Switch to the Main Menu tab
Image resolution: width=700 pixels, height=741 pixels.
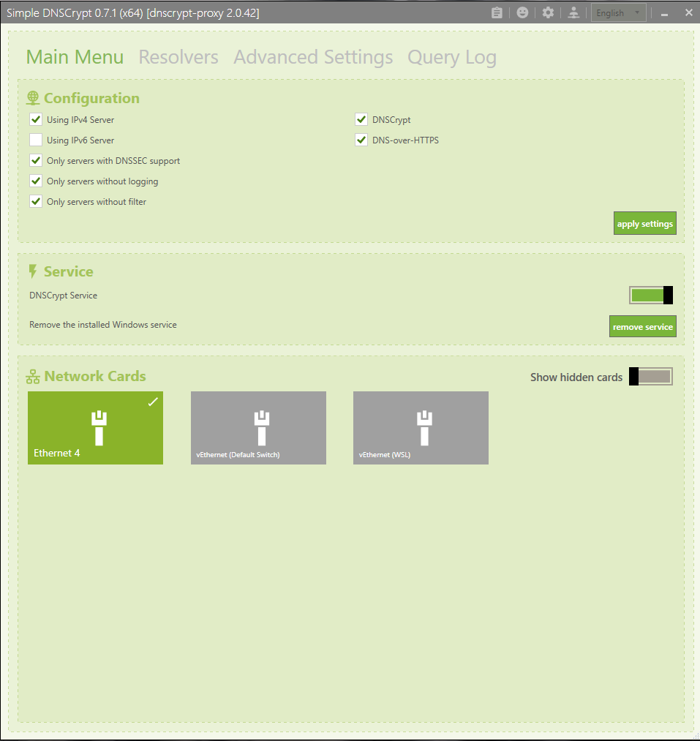(x=75, y=57)
